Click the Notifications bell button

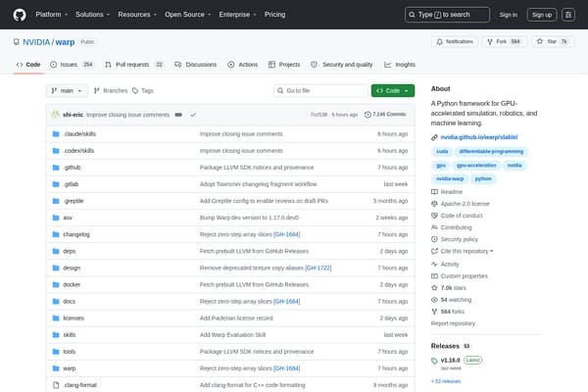[455, 41]
